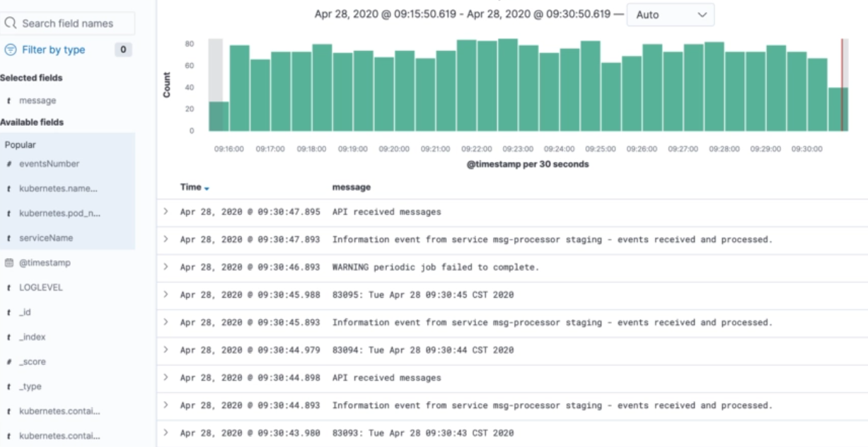The height and width of the screenshot is (447, 868).
Task: Click the _score number type icon
Action: 8,362
